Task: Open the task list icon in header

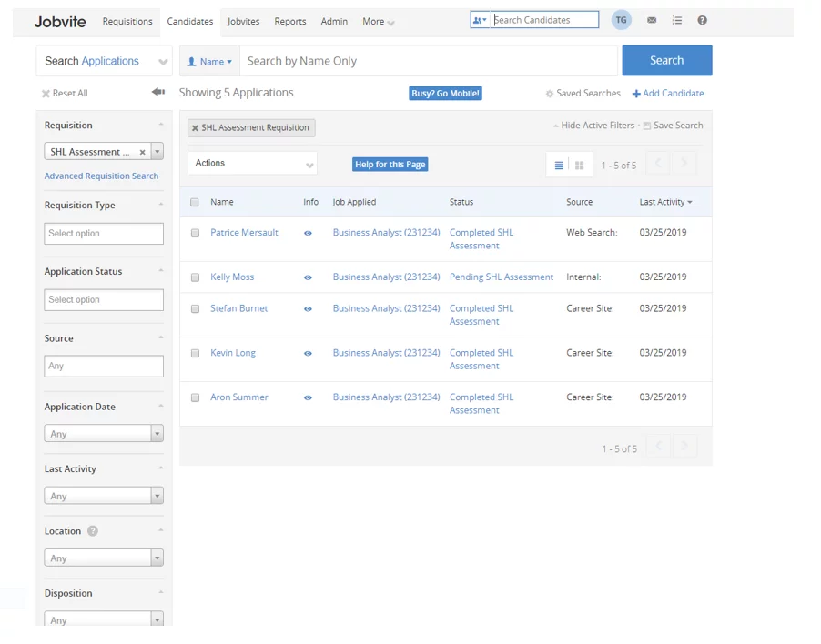Action: tap(676, 20)
